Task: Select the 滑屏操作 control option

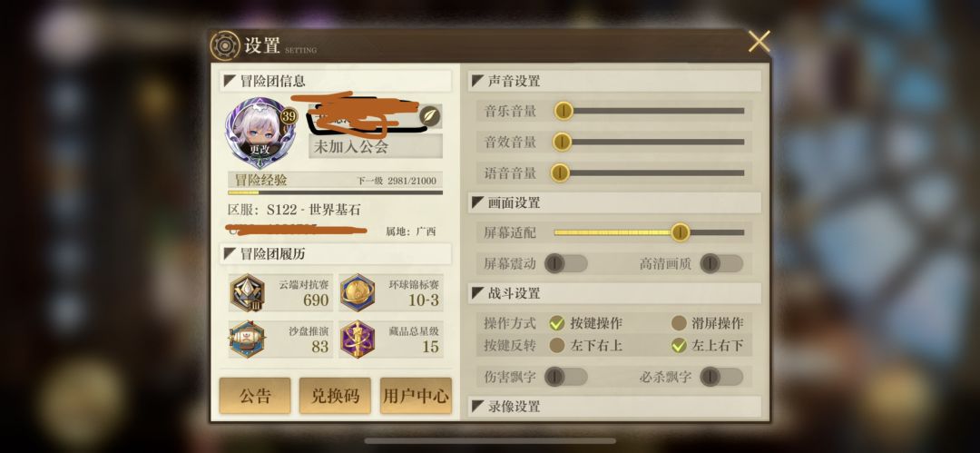Action: [x=680, y=323]
